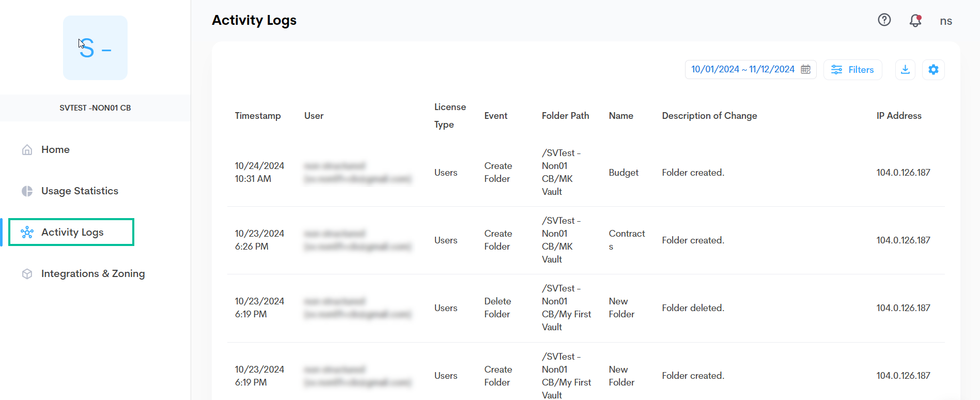Screen dimensions: 980x400
Task: Click the 'Budget' name cell
Action: point(624,173)
